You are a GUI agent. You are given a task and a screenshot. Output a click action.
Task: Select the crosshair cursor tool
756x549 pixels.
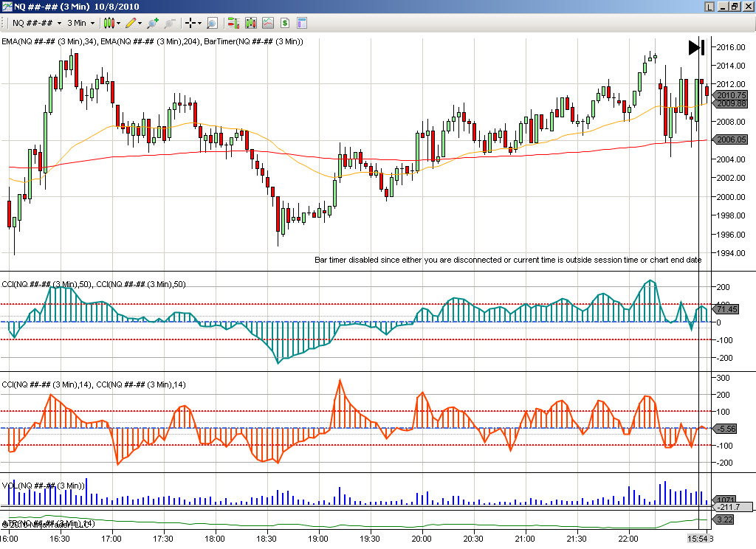coord(191,23)
